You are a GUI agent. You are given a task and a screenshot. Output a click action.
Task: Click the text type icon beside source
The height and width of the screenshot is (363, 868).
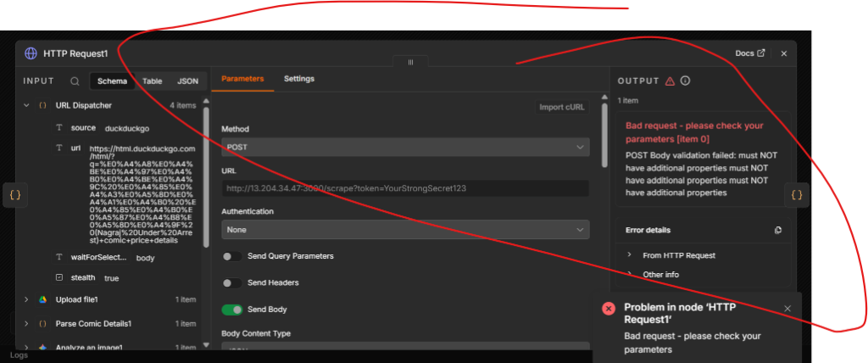(59, 128)
